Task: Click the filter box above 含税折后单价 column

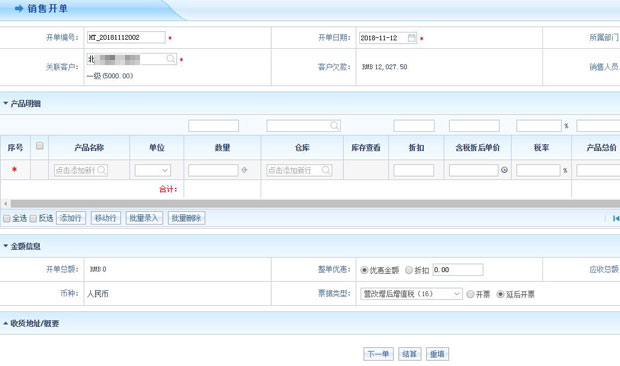Action: [x=474, y=126]
